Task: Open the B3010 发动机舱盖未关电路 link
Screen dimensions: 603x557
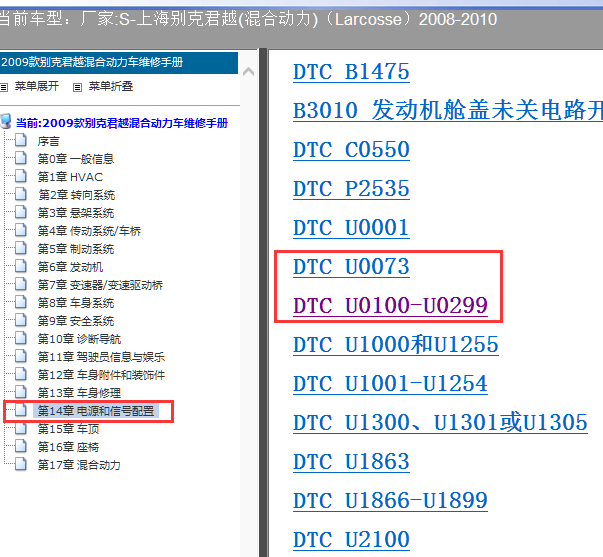Action: point(448,110)
